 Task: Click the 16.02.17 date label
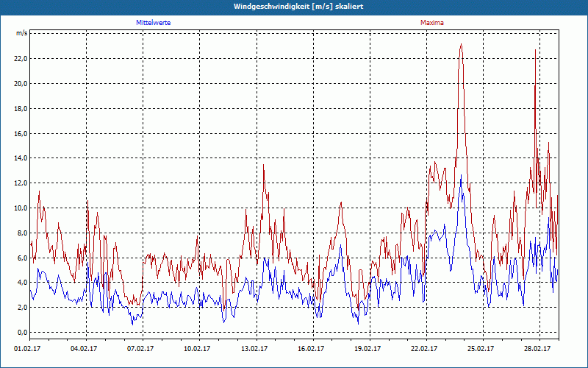[311, 349]
